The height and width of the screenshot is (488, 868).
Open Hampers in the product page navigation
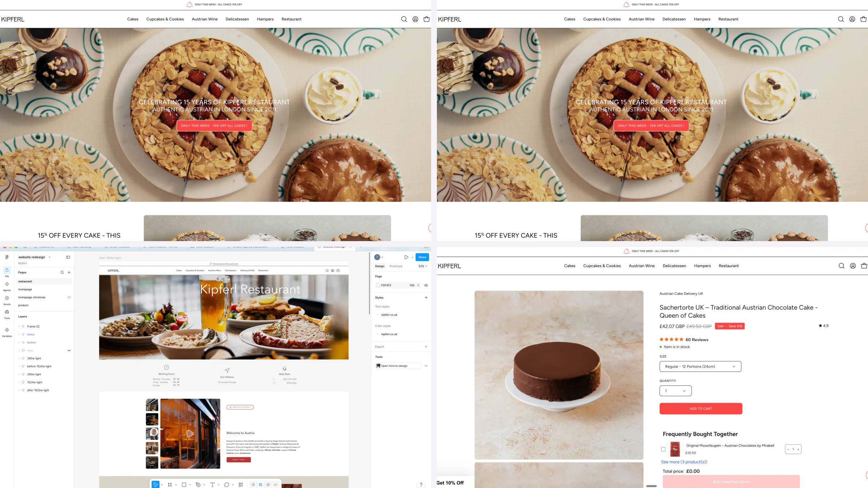click(x=702, y=266)
